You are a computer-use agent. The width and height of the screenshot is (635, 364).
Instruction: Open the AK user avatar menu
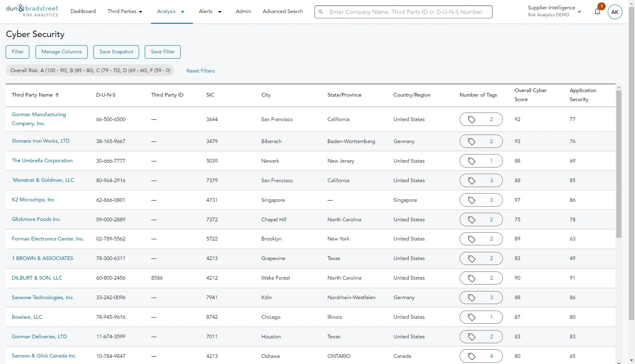615,12
